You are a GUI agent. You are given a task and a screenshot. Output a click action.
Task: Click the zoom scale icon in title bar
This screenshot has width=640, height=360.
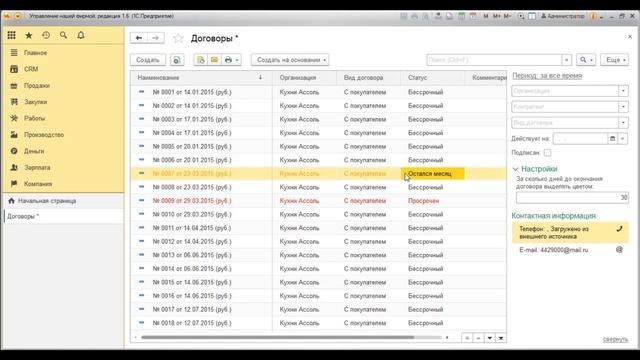point(521,16)
